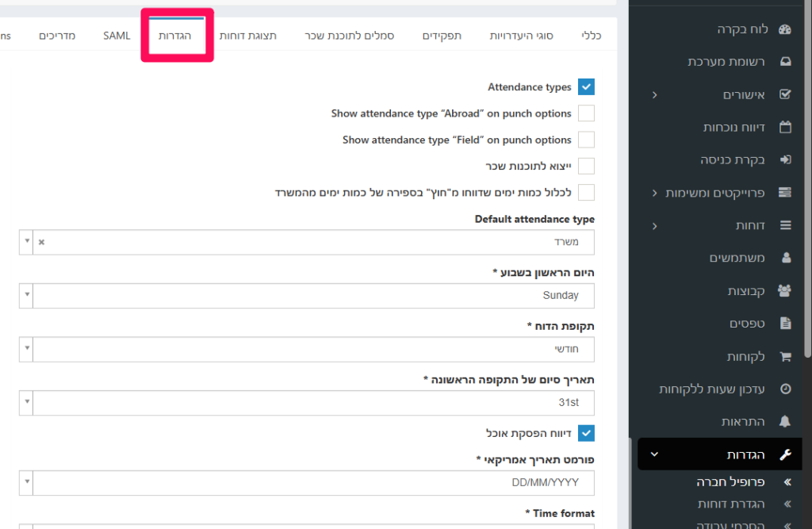This screenshot has height=529, width=812.
Task: Click the calendar icon beside דיווח נוכחות
Action: [785, 127]
